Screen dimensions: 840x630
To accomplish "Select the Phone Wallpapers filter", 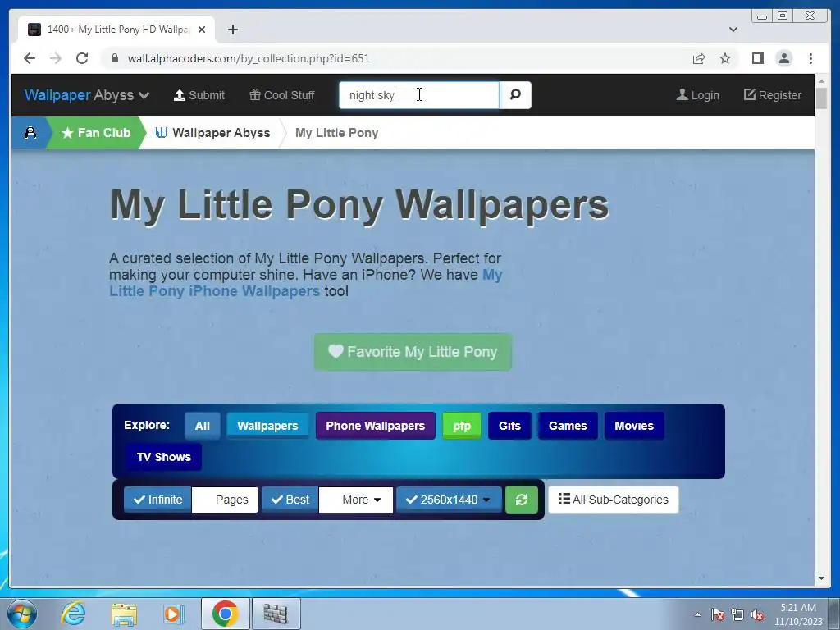I will click(x=375, y=426).
